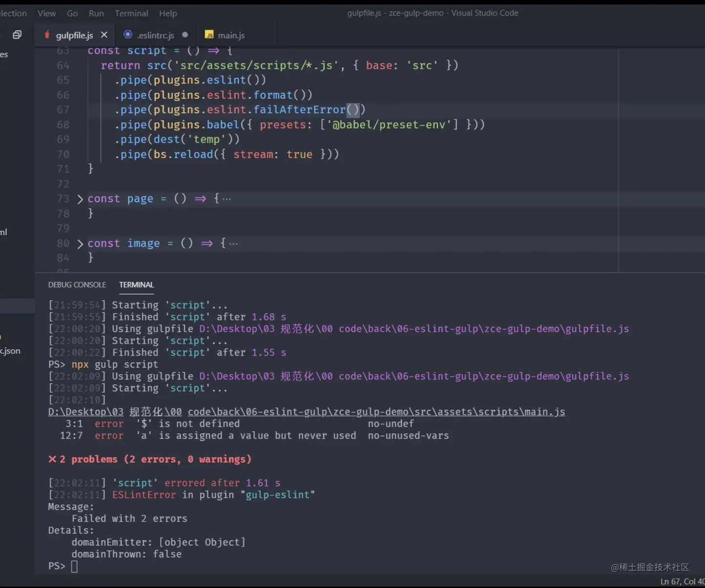
Task: Click 'bs.reload' in line 70
Action: pos(184,154)
